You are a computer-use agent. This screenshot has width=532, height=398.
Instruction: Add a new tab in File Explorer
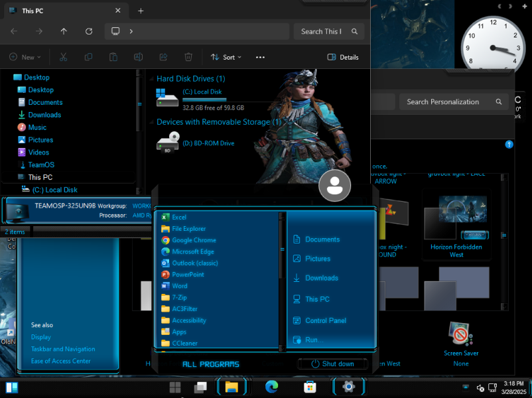141,11
